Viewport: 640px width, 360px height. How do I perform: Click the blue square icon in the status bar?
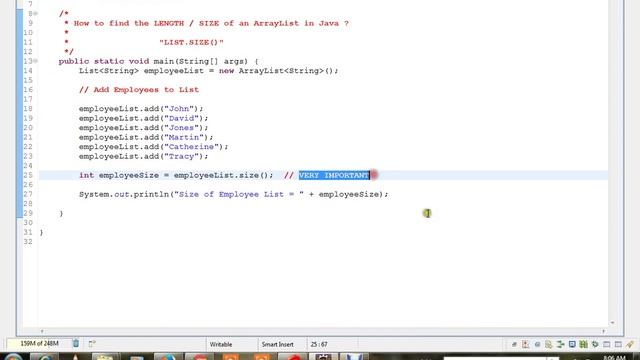(x=572, y=344)
